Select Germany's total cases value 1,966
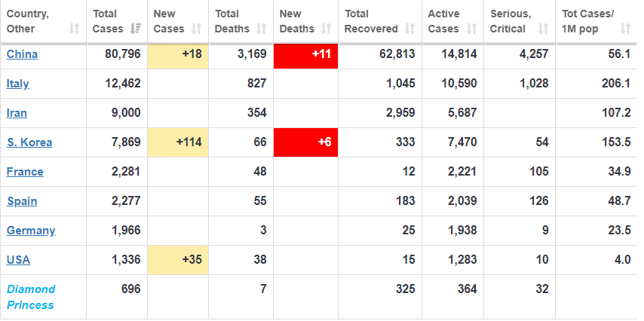 (126, 231)
